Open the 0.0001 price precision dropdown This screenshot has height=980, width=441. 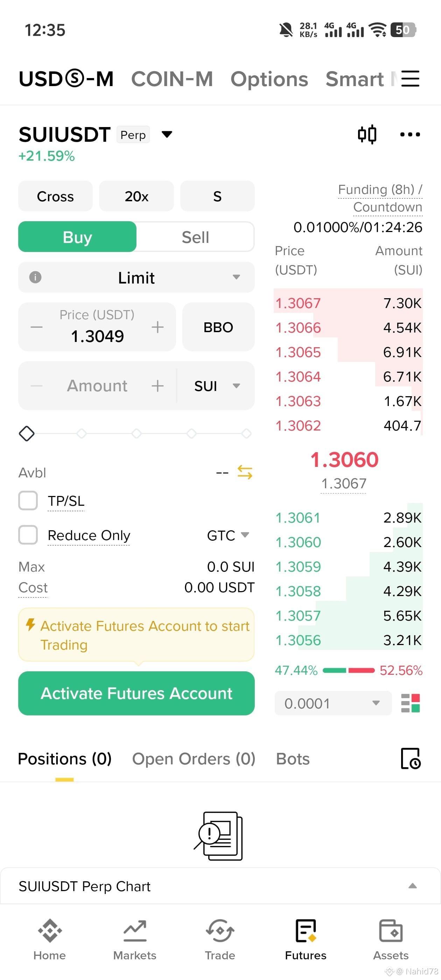(333, 703)
